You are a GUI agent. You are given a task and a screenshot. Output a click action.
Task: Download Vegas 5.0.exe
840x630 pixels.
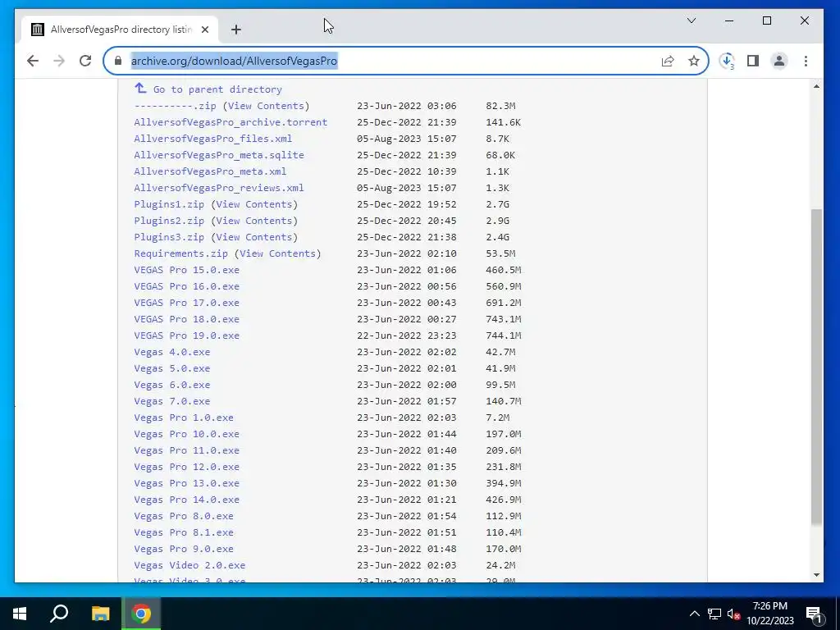[172, 368]
